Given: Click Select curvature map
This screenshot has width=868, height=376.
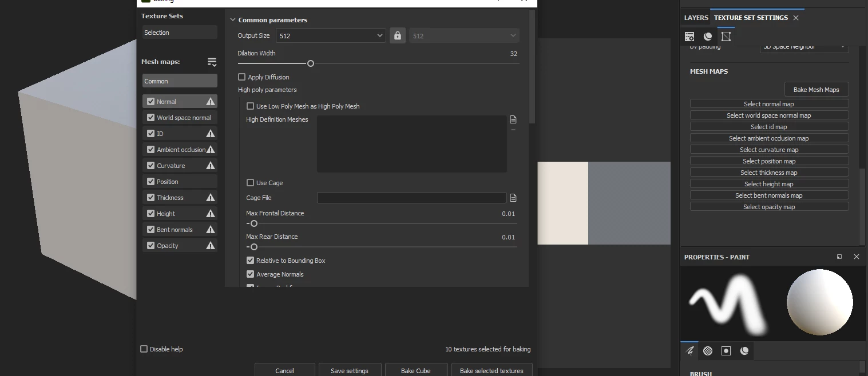Looking at the screenshot, I should (769, 150).
